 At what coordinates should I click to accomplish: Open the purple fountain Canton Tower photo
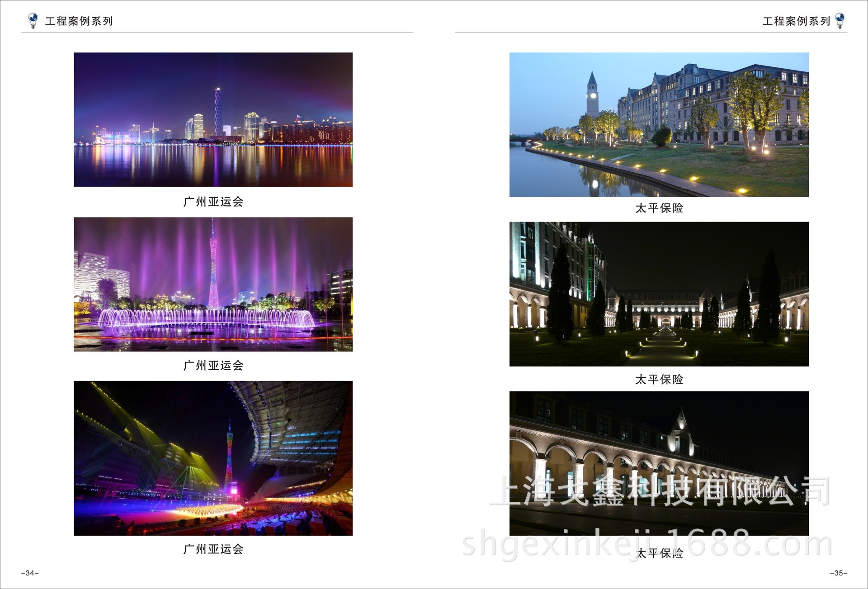click(213, 284)
